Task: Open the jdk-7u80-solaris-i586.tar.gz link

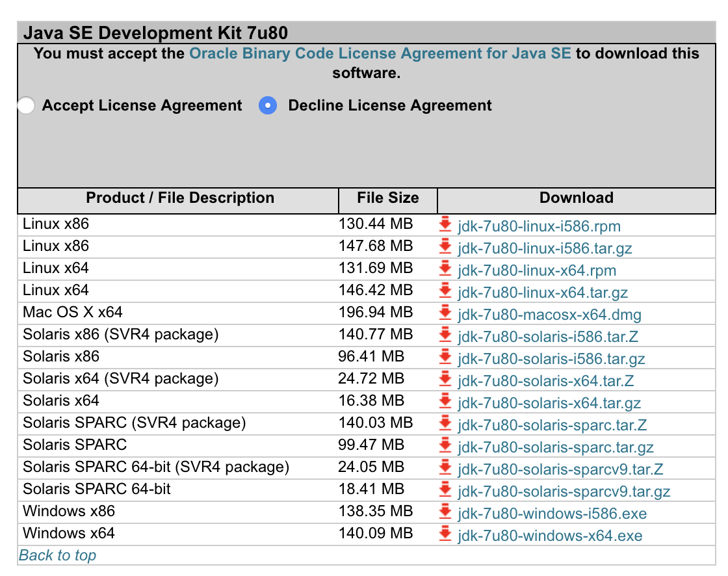Action: [552, 359]
